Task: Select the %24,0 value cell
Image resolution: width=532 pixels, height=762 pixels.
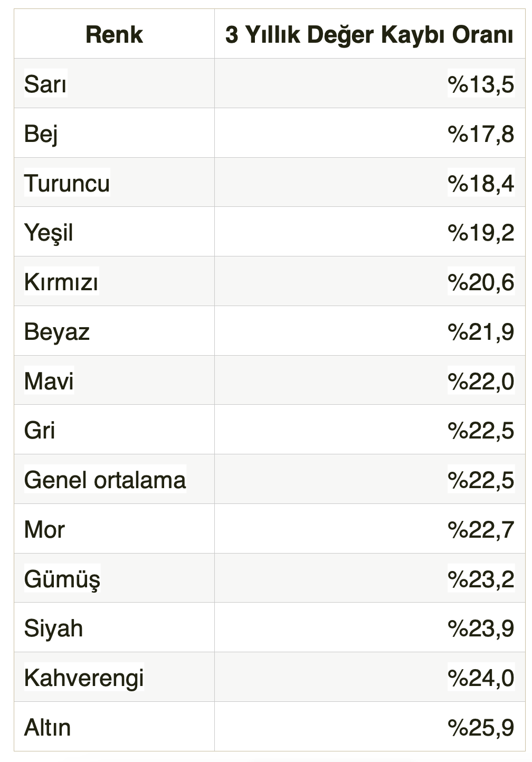Action: click(x=481, y=678)
